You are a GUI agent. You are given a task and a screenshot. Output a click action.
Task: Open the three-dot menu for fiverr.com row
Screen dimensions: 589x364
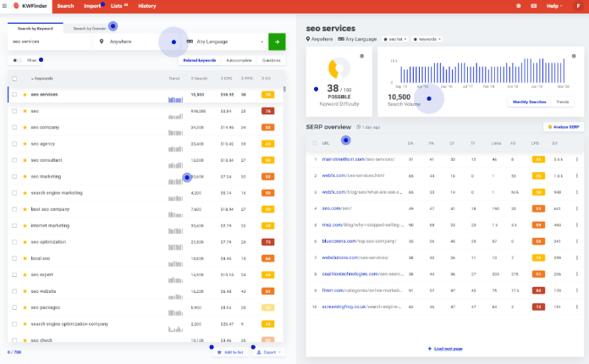point(577,290)
